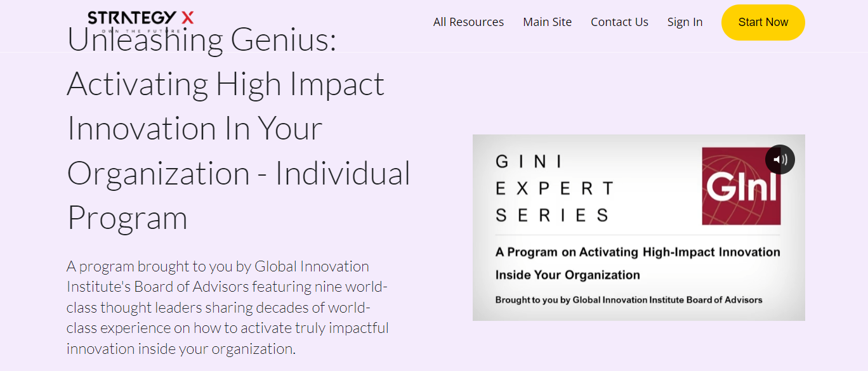
Task: Select Sign In in the navigation
Action: 685,22
